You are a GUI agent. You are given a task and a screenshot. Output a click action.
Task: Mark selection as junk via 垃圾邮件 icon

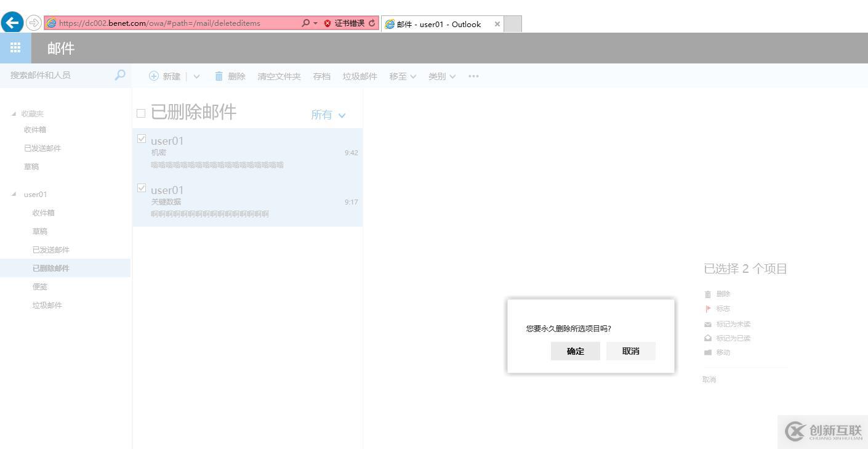click(360, 76)
